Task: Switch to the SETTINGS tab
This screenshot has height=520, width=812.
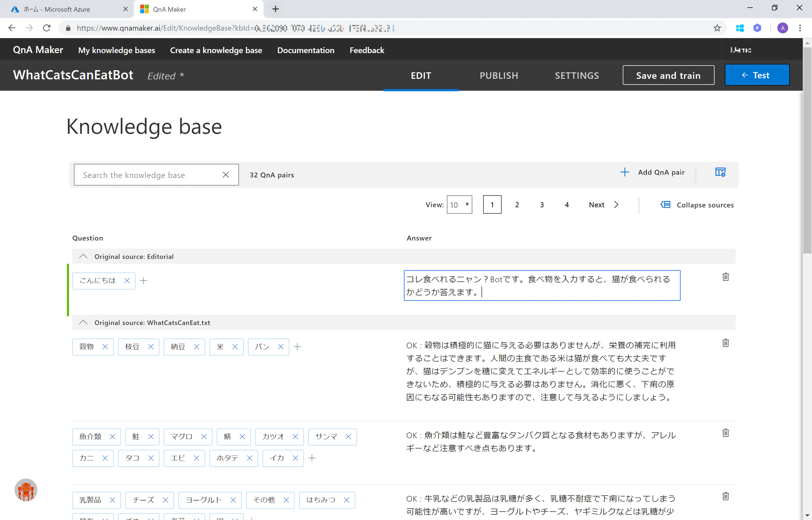Action: click(x=577, y=75)
